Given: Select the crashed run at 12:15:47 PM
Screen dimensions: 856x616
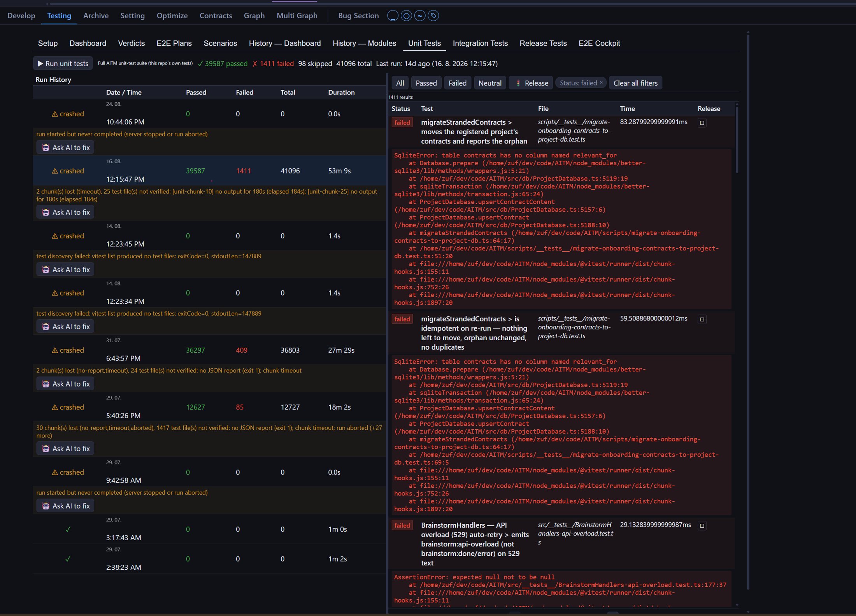Looking at the screenshot, I should 209,171.
